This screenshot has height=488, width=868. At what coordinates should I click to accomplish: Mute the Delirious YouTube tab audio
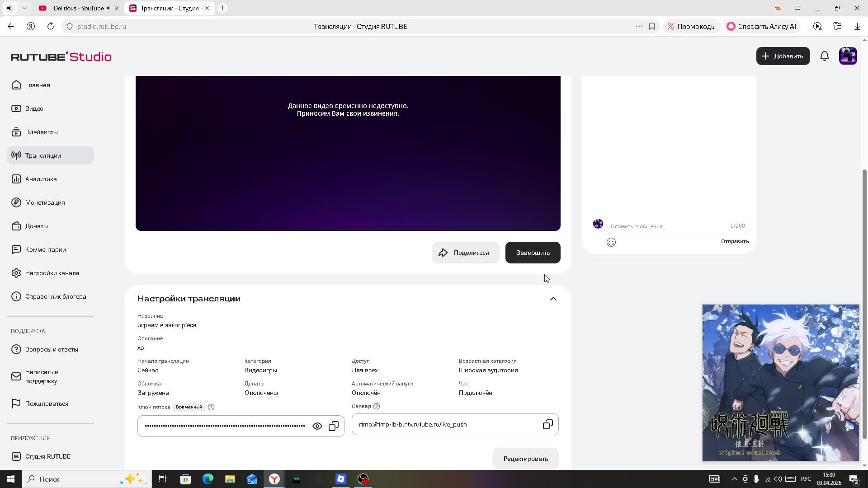109,8
